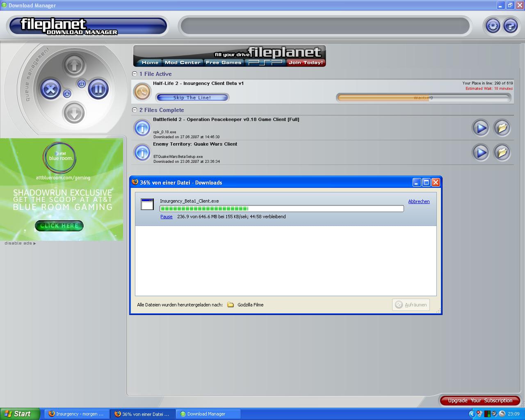Image resolution: width=525 pixels, height=420 pixels.
Task: Click Pause link in Firefox Downloads
Action: point(167,217)
